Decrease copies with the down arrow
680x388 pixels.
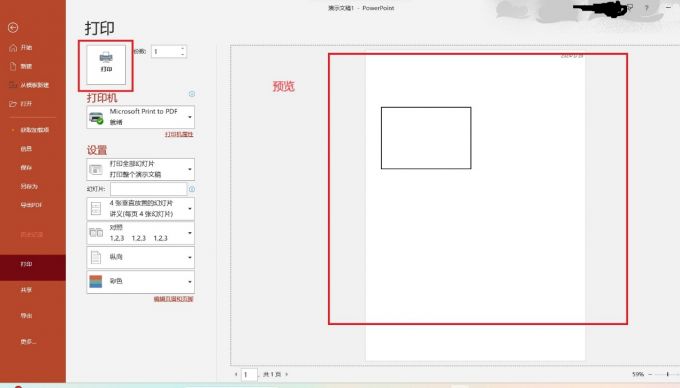click(183, 55)
